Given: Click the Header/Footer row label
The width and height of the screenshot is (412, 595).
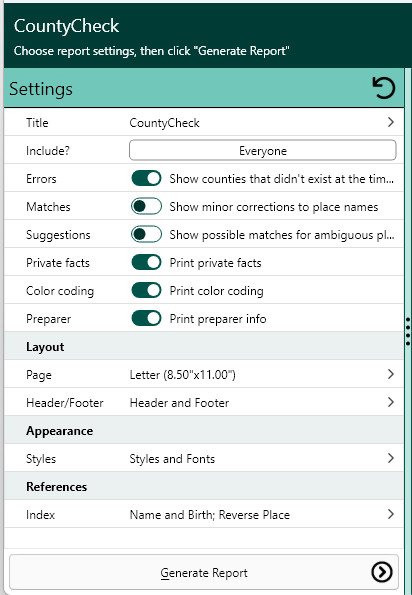Looking at the screenshot, I should [64, 403].
